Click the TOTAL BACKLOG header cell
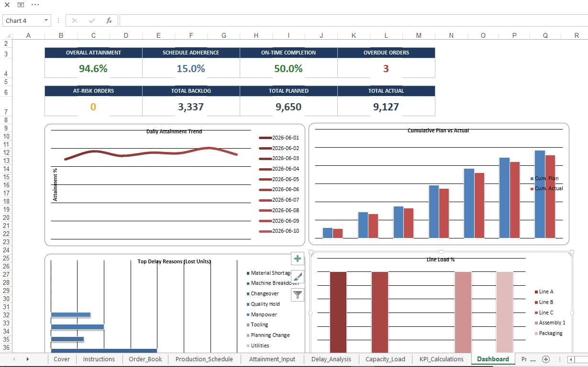588x367 pixels. [x=191, y=91]
